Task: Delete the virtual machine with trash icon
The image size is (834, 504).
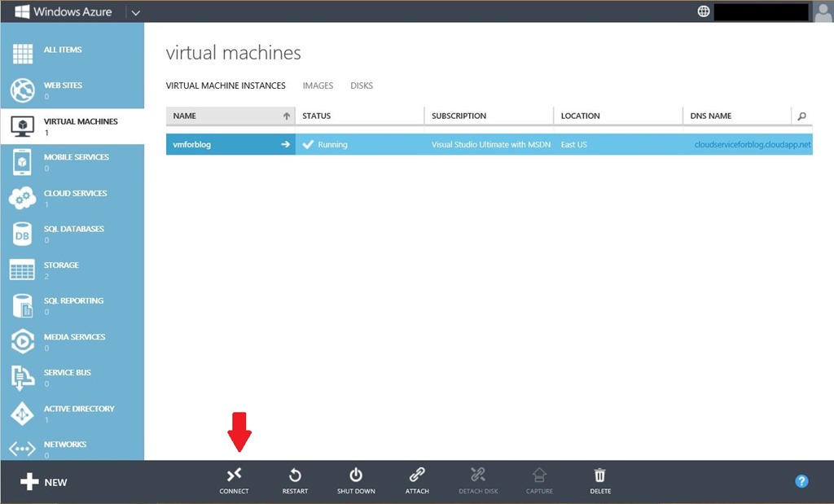Action: (600, 475)
